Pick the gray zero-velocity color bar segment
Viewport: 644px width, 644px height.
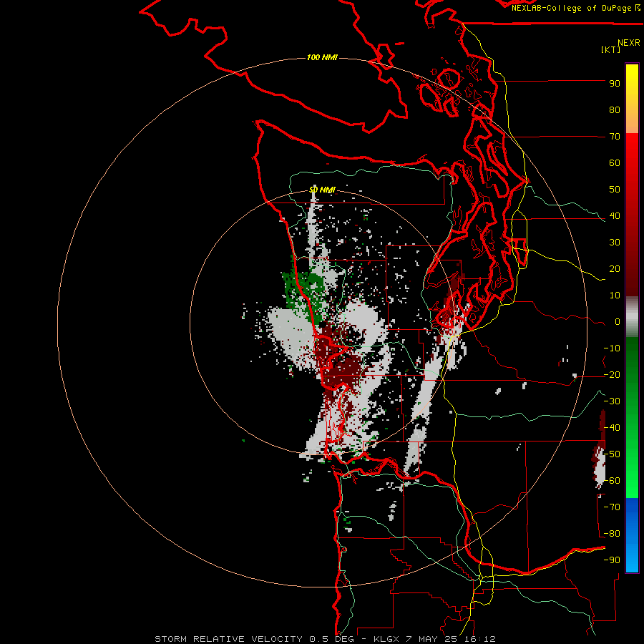point(632,317)
